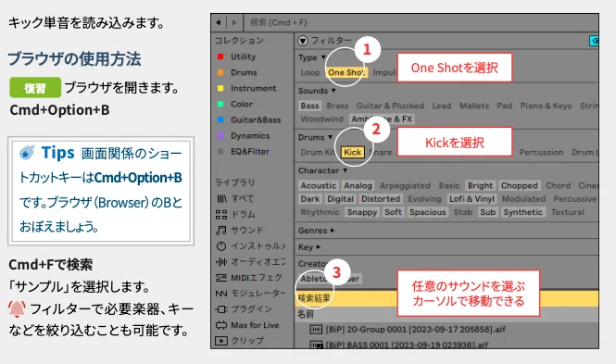Open the Max for Live category
The height and width of the screenshot is (364, 616).
coord(247,325)
